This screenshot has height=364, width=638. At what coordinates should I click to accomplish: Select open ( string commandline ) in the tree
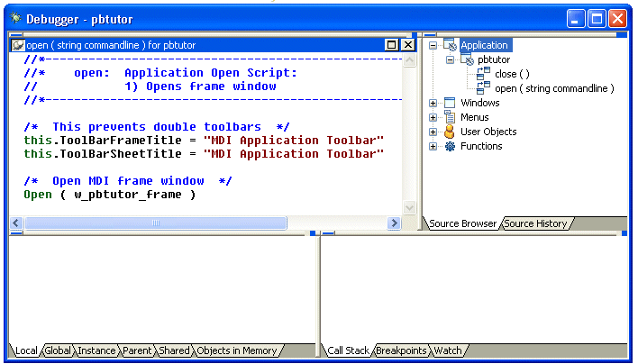point(554,88)
